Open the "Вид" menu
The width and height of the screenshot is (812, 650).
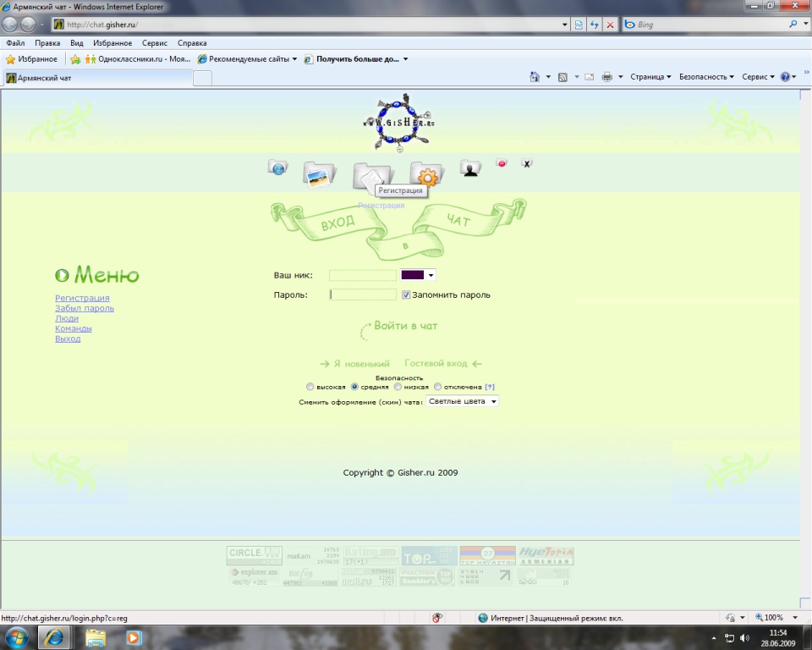(x=77, y=43)
